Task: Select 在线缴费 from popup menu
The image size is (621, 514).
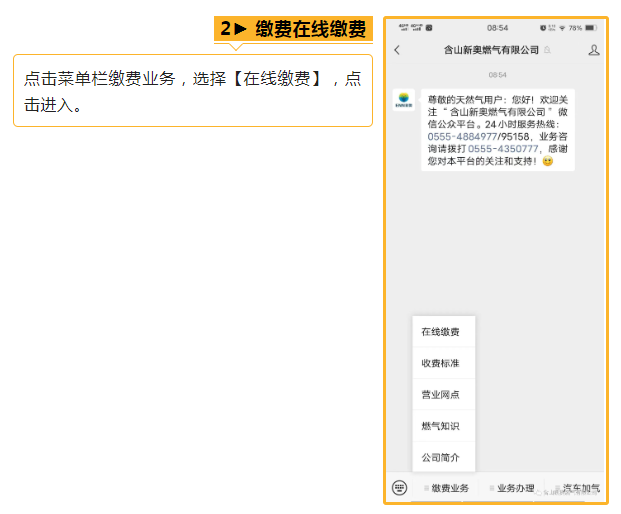Action: click(x=444, y=332)
